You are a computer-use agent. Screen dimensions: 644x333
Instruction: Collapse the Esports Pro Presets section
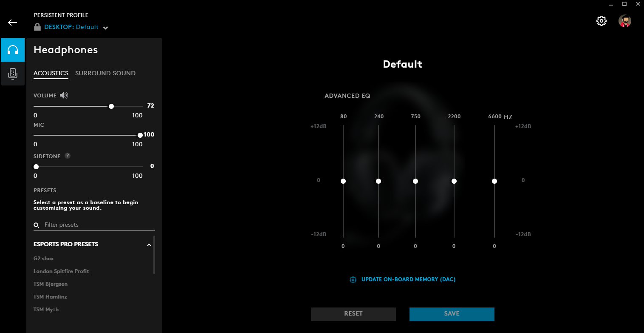pos(149,245)
